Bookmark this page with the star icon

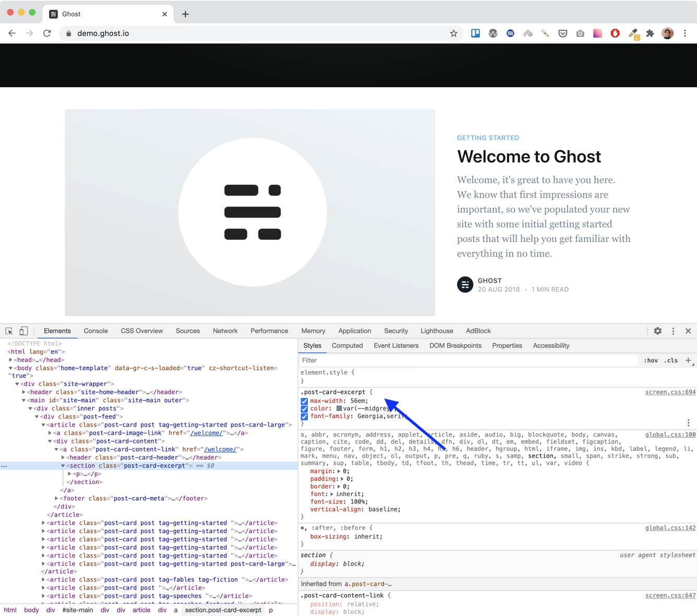point(453,33)
